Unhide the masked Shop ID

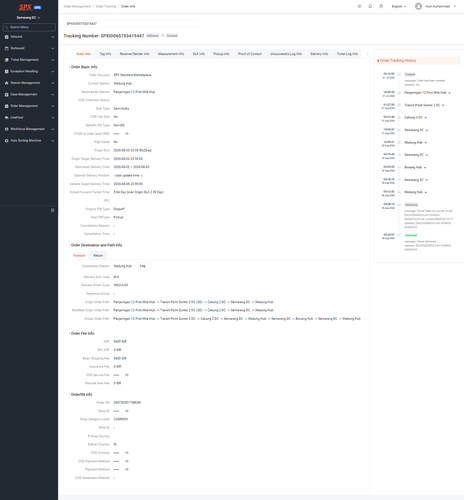127,411
